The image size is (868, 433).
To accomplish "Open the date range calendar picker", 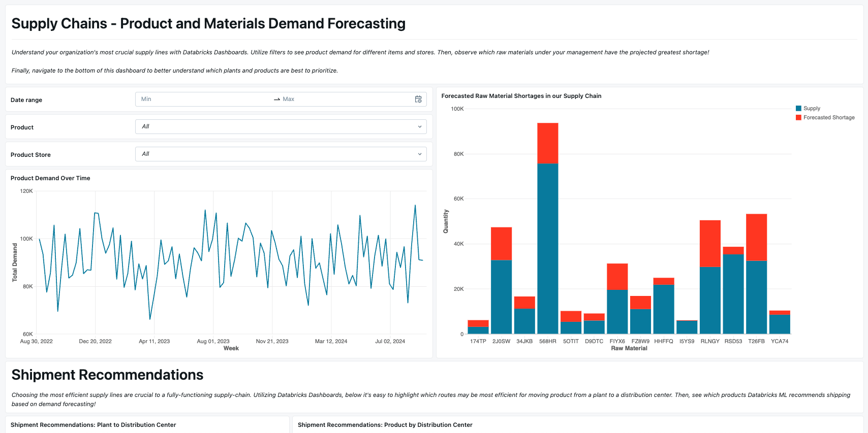I will 418,99.
